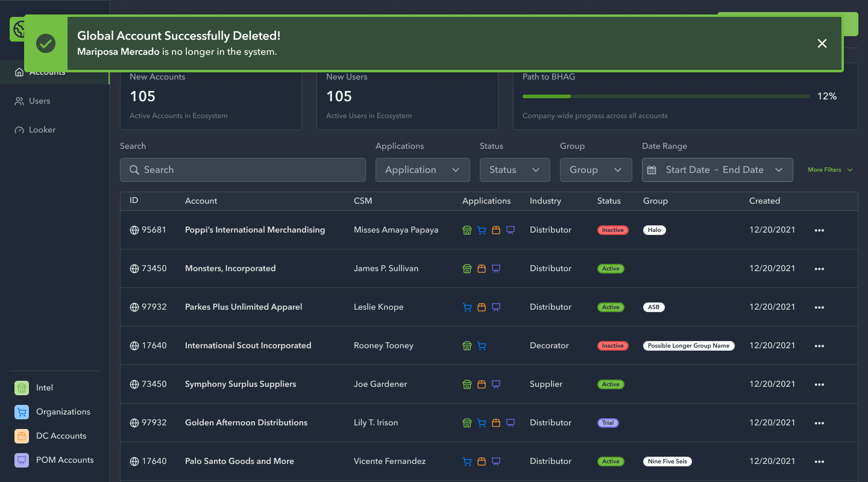Click the green success checkmark icon in banner
The image size is (868, 482).
pyautogui.click(x=46, y=43)
